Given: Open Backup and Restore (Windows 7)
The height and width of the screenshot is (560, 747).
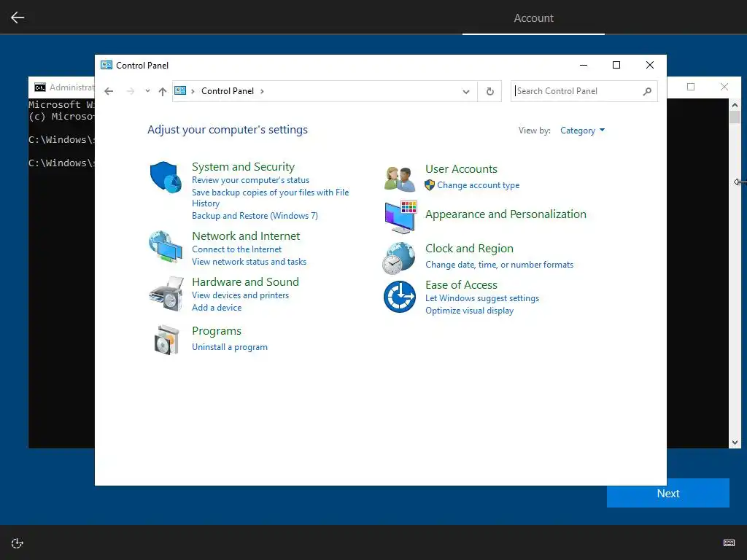Looking at the screenshot, I should click(255, 216).
